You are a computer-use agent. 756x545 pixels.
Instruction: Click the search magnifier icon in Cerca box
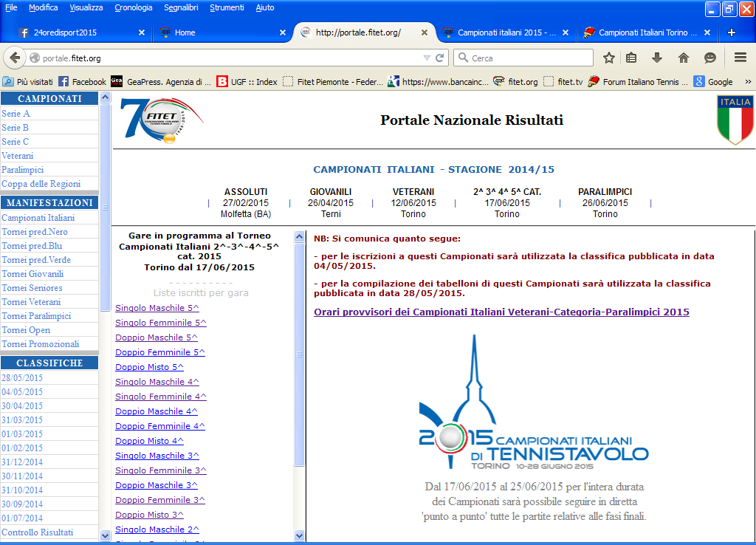coord(464,58)
